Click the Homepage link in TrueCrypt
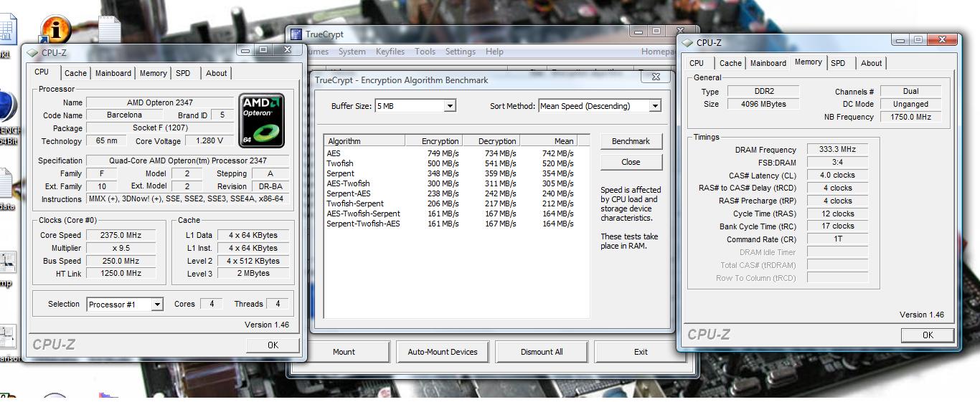The image size is (980, 407). [658, 52]
